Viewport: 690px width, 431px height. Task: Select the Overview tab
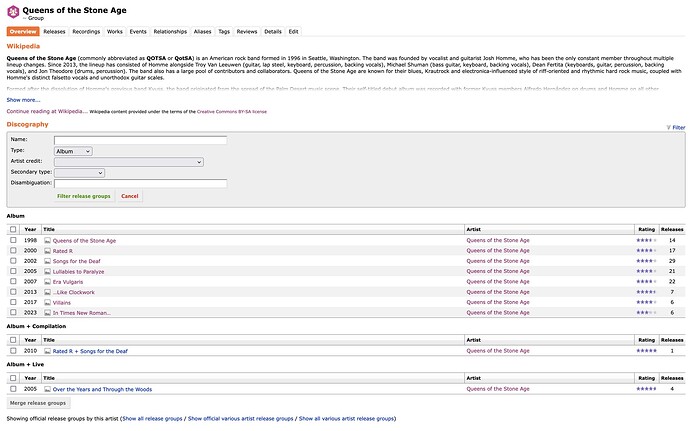(23, 32)
